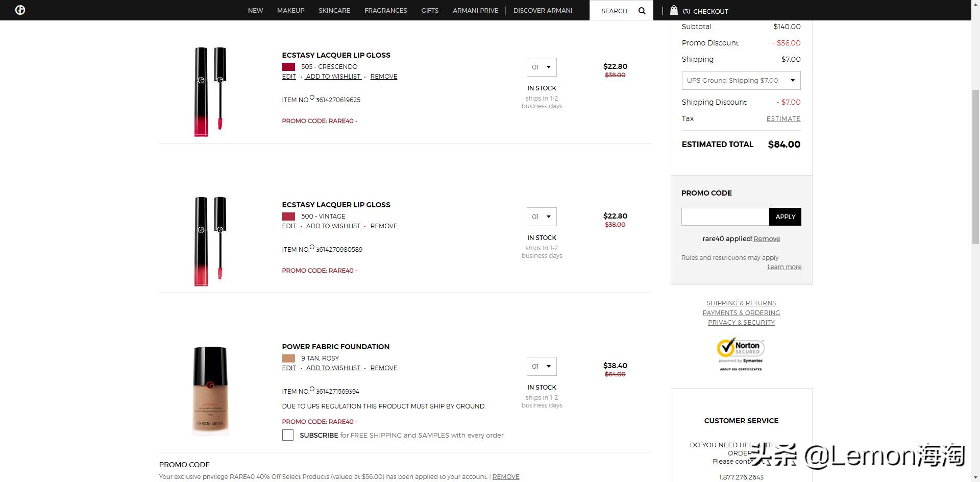Remove the Power Fabric Foundation item
Image resolution: width=980 pixels, height=482 pixels.
(384, 368)
